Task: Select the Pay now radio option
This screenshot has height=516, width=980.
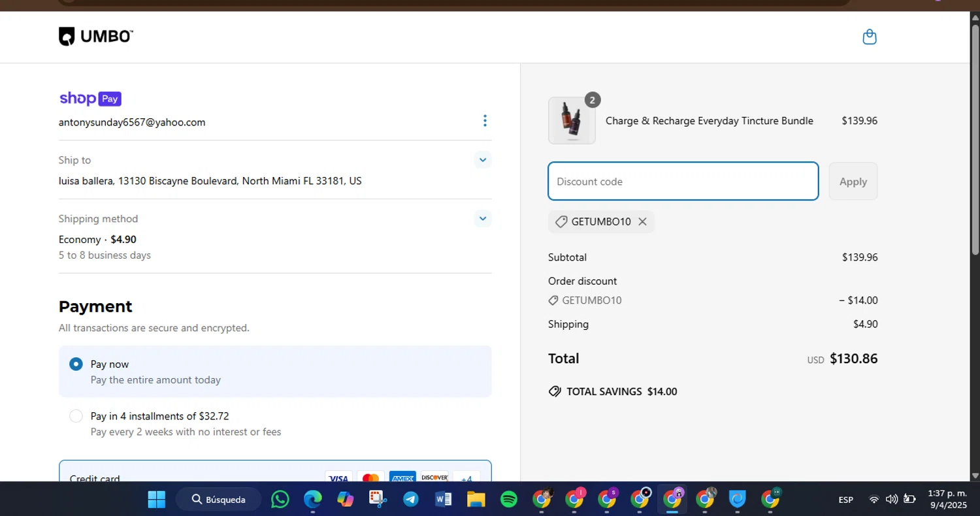Action: click(x=76, y=364)
